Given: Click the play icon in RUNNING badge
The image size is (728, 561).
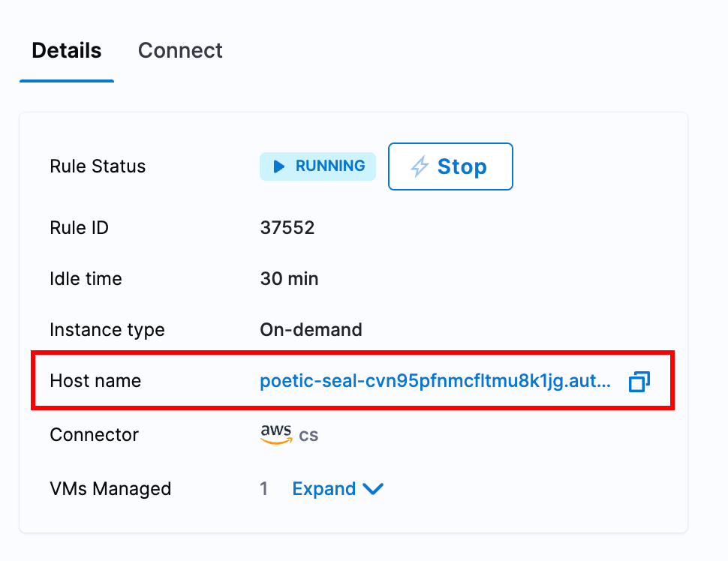Looking at the screenshot, I should point(279,166).
